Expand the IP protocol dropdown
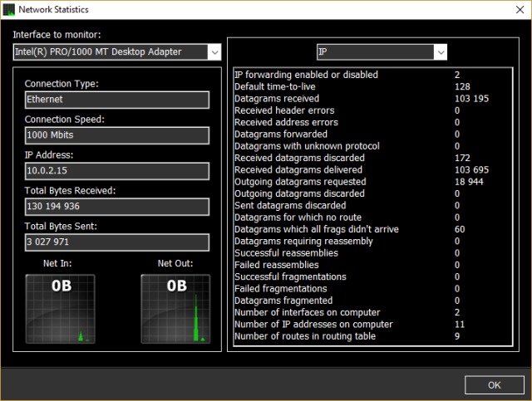The width and height of the screenshot is (532, 401). [382, 52]
